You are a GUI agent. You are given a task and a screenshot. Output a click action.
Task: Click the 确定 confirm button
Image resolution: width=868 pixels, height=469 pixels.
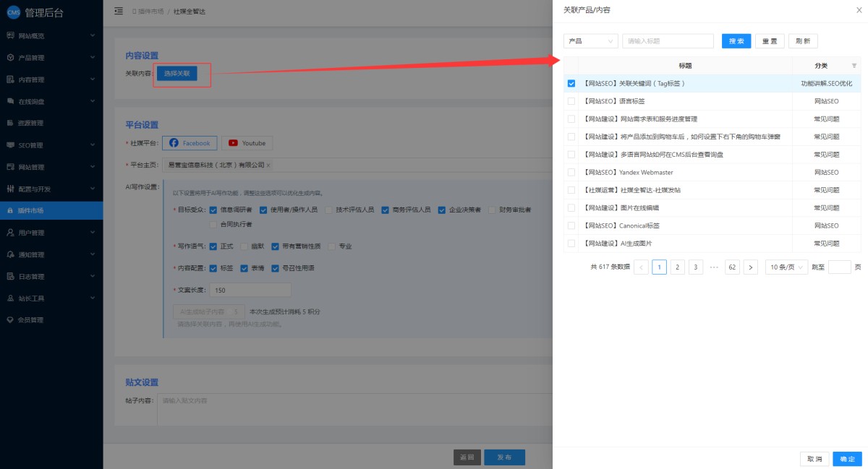(847, 459)
